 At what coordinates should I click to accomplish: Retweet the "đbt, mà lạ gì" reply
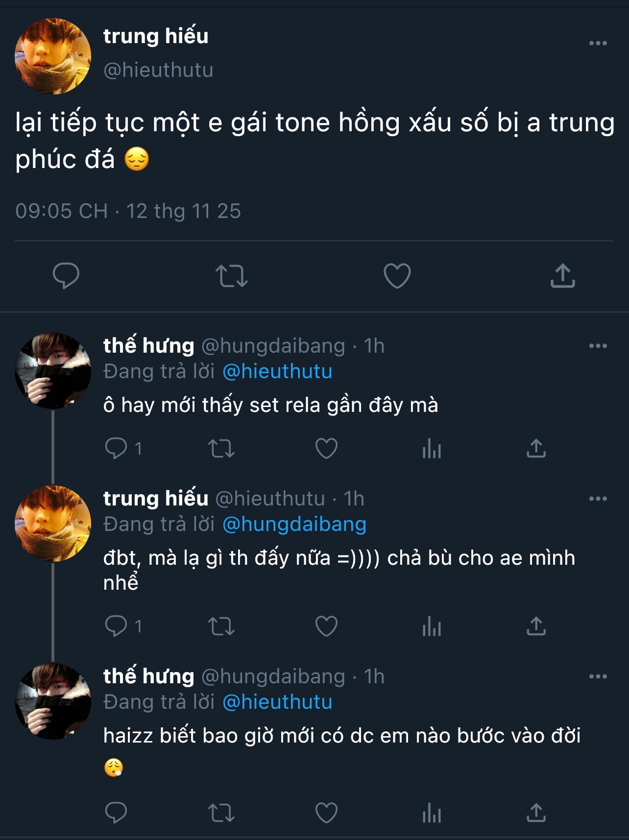221,626
